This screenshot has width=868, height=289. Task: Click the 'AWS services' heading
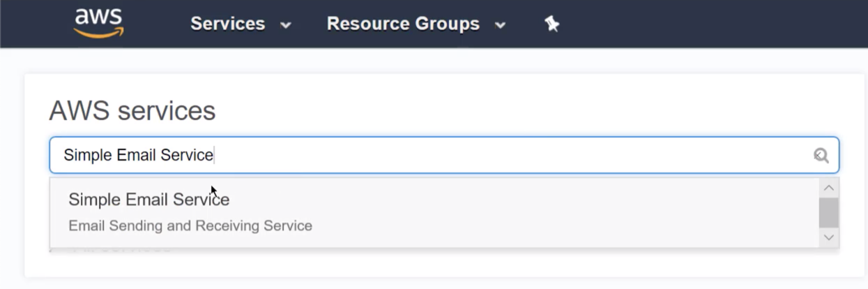(132, 110)
